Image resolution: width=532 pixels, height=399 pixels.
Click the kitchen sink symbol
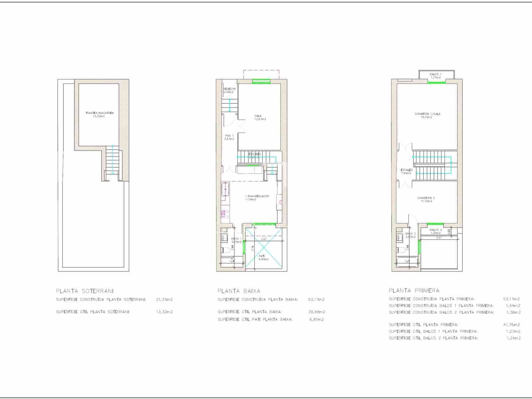(x=225, y=190)
